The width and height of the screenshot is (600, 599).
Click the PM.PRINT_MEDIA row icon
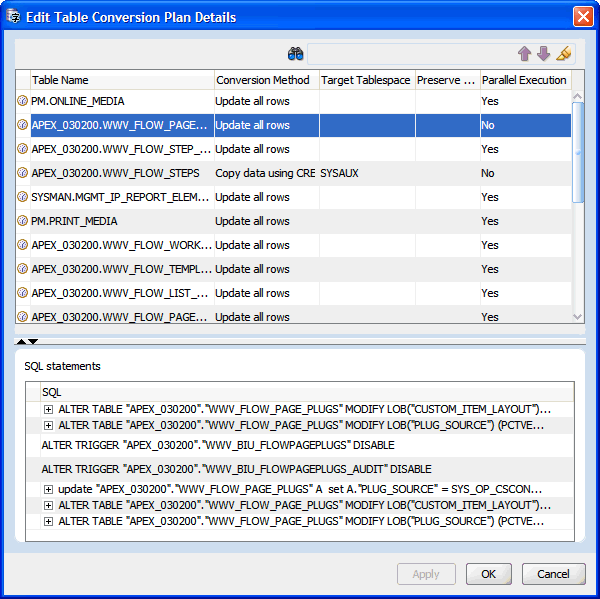point(23,220)
